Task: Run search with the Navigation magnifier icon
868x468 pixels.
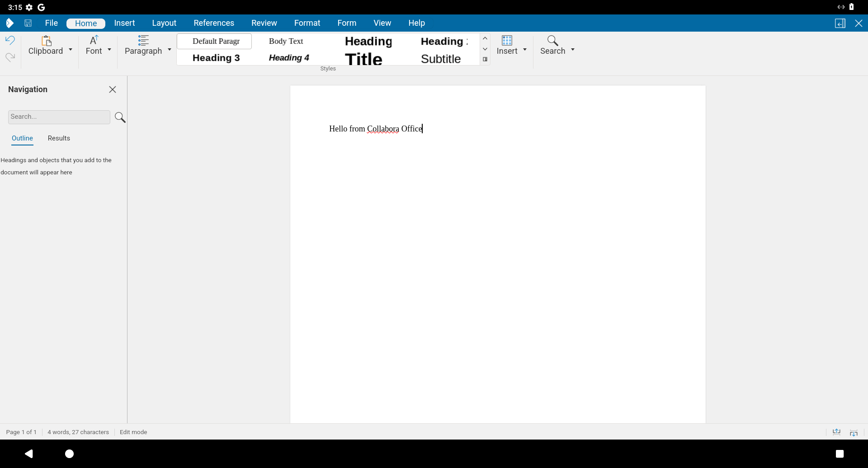Action: (120, 117)
